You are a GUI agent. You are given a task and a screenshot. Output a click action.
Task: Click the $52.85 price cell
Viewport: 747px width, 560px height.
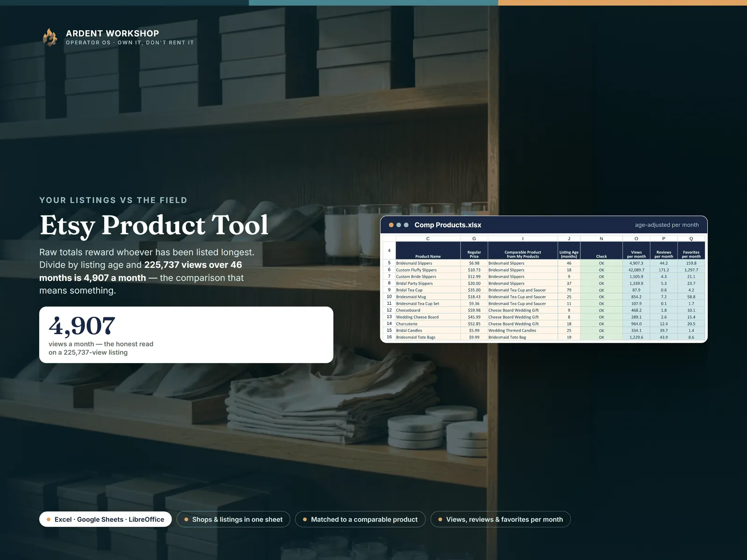click(x=474, y=324)
